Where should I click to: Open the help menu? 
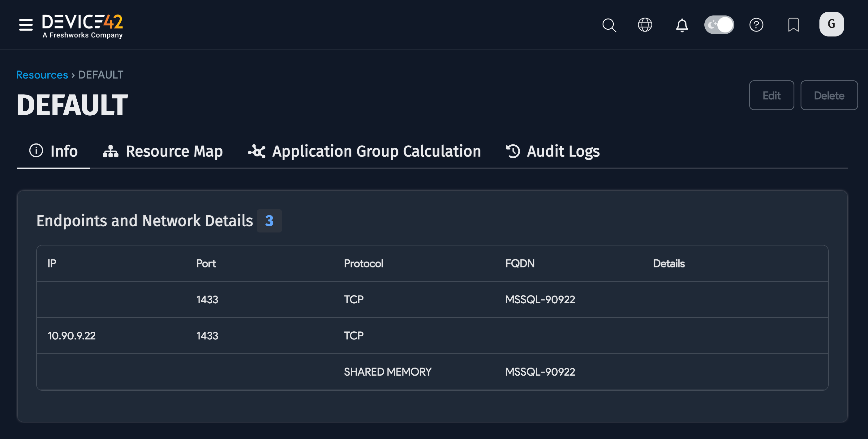pos(756,25)
